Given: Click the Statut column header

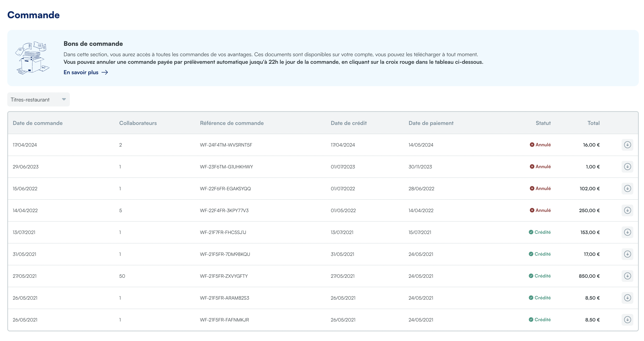Looking at the screenshot, I should coord(543,123).
